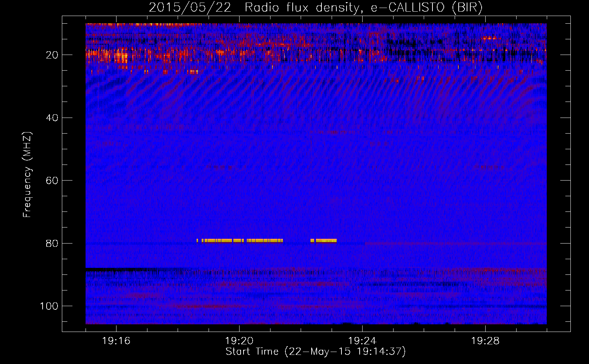
Task: Click the plot title 'Radio flux density, e-CALLISTO (BIR)'
Action: [363, 8]
